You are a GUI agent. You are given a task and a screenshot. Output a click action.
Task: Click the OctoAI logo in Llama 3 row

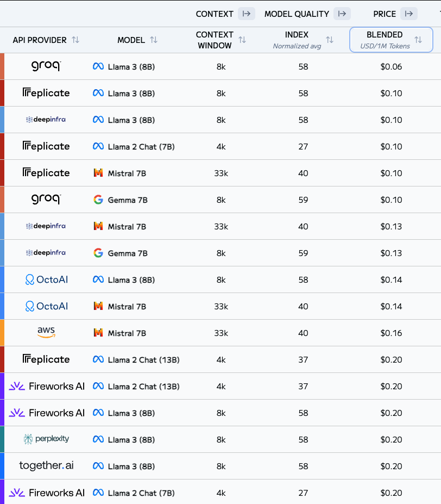click(46, 279)
